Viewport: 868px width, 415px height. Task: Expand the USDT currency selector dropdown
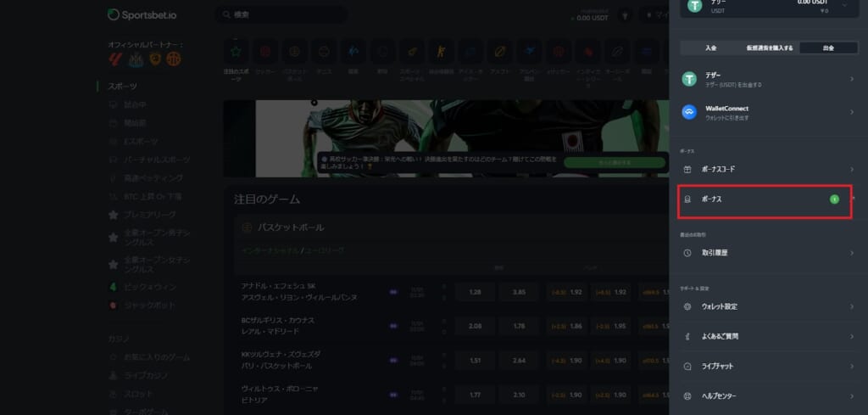(x=845, y=6)
